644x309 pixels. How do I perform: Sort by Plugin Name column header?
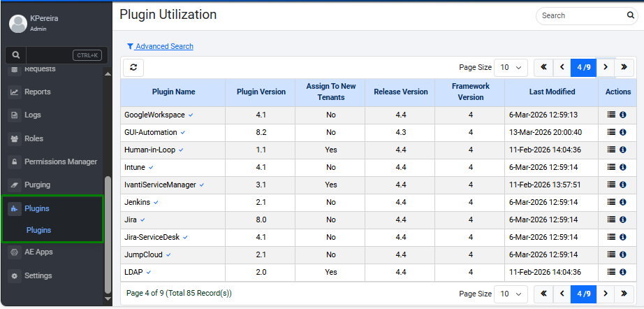173,92
